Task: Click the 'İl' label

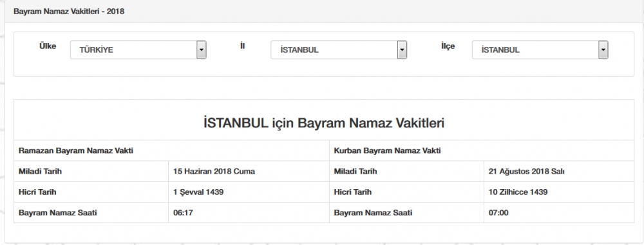Action: (x=242, y=46)
